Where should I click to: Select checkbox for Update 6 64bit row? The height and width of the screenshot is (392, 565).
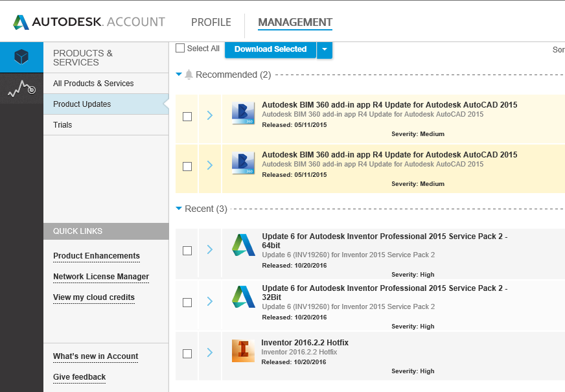pos(187,251)
